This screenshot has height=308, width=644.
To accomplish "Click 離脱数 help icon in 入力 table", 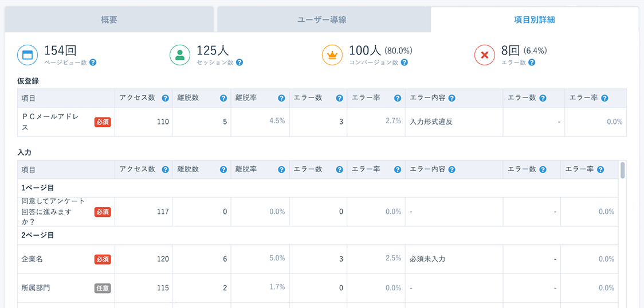I will click(223, 170).
